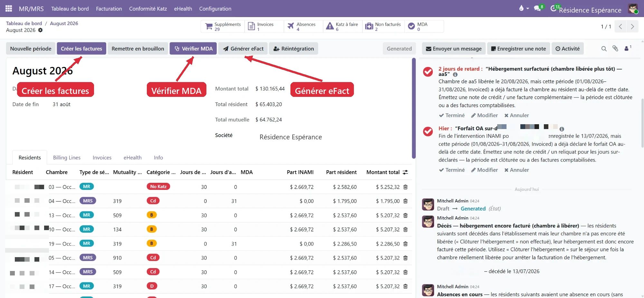Delete the row for chambre 13
644x298 pixels.
(x=405, y=215)
